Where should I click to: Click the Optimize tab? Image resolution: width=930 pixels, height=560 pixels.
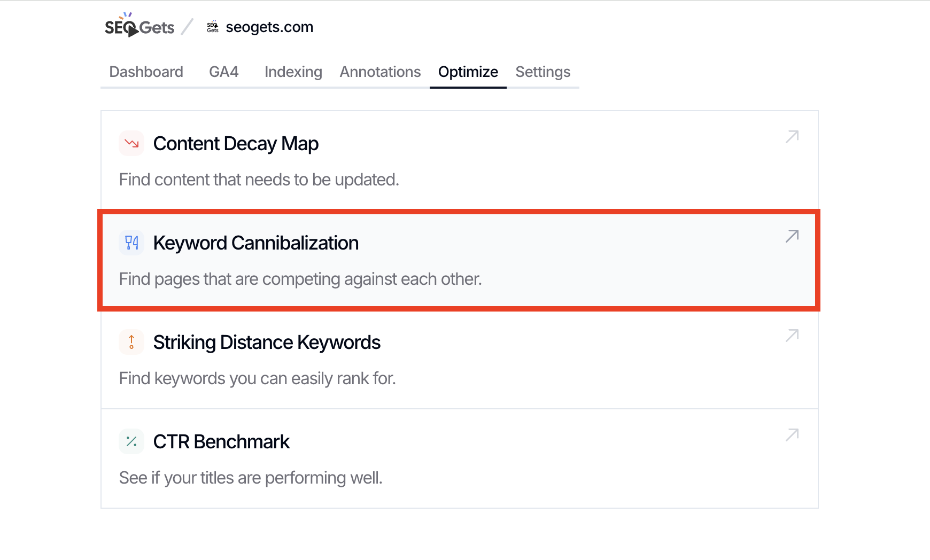(x=468, y=72)
